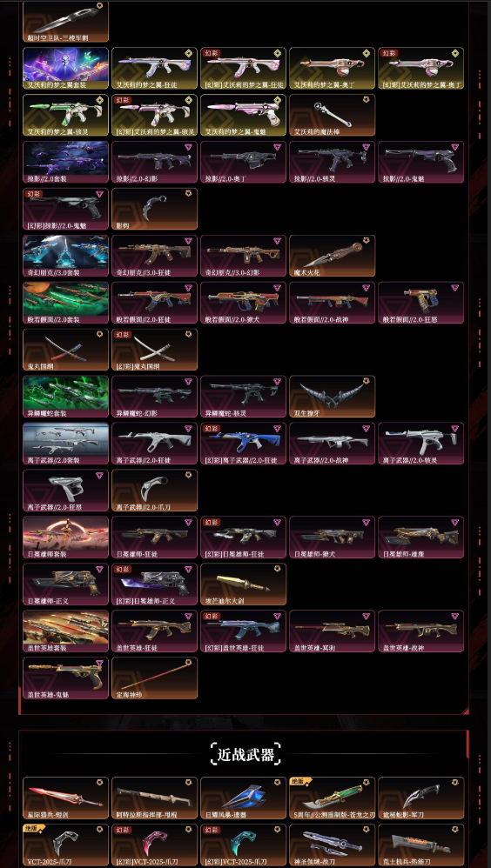
Task: Open the 艾沃莉的梦之翼套装 bundle thumbnail
Action: [66, 68]
